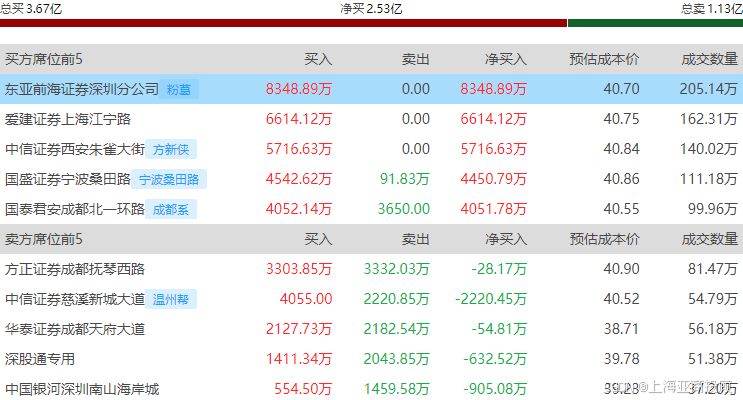Click 净买入 column header in buyer table
The height and width of the screenshot is (400, 743).
(x=506, y=59)
